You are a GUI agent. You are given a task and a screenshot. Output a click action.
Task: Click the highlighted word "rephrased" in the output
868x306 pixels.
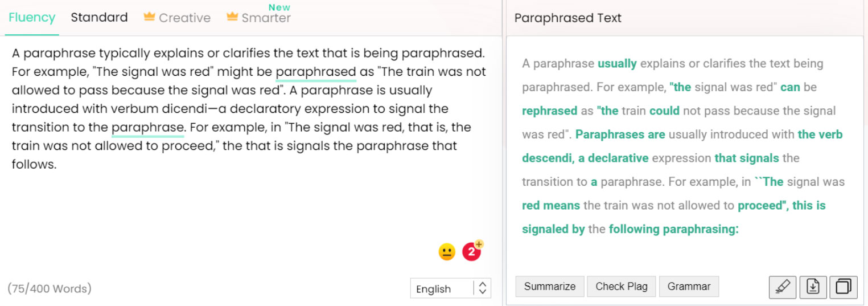[x=548, y=111]
